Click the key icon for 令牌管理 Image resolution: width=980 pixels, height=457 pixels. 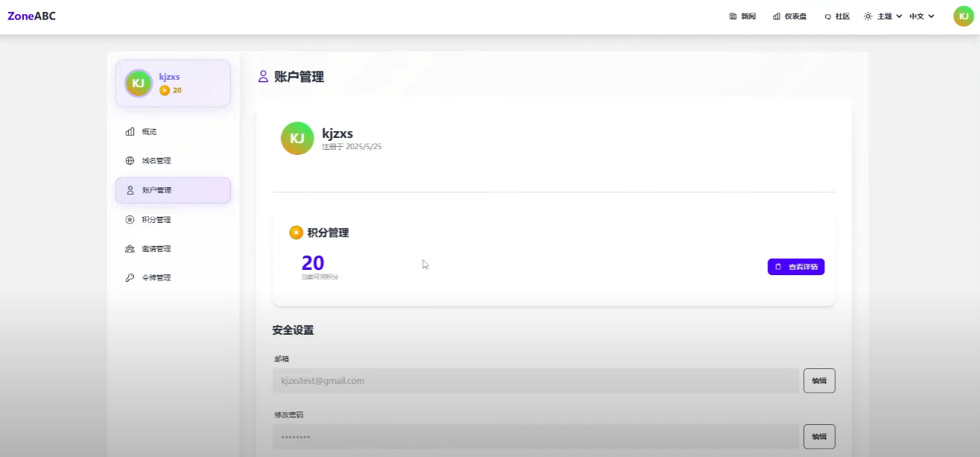tap(130, 278)
